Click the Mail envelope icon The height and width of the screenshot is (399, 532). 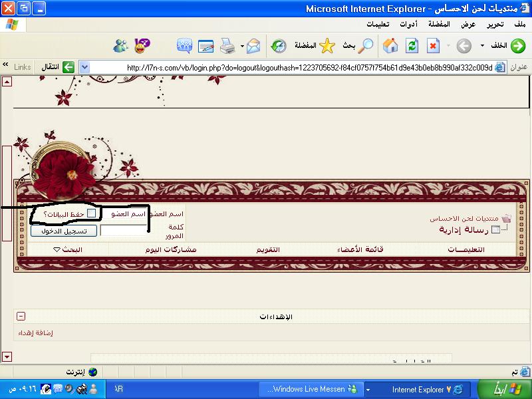point(253,46)
